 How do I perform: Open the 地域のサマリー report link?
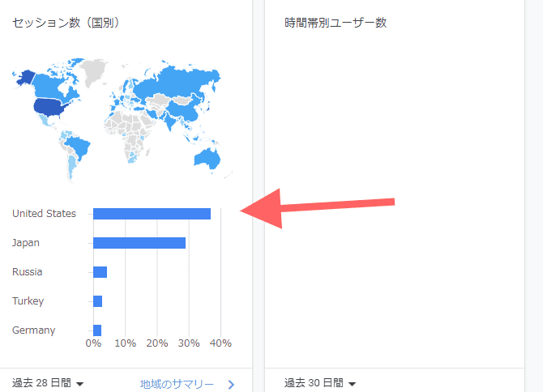tap(177, 384)
